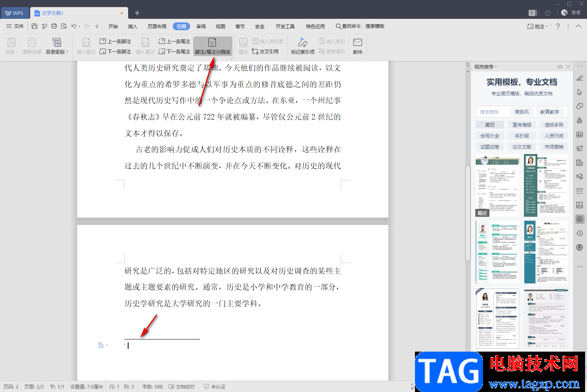The image size is (587, 392).
Task: Click 文档校对 proofreading in status bar
Action: pyautogui.click(x=182, y=387)
